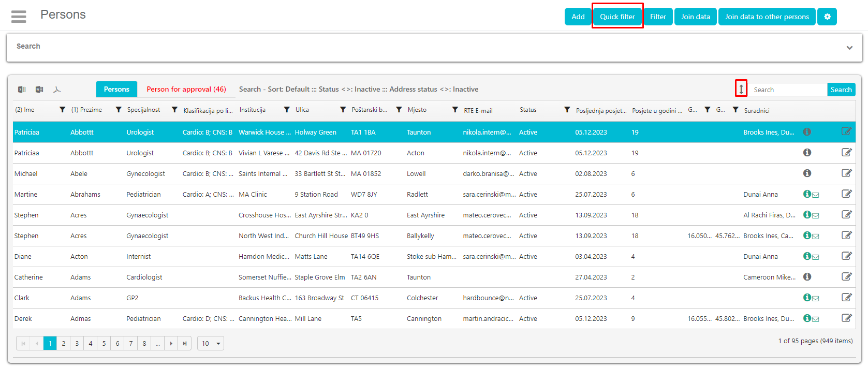This screenshot has width=868, height=367.
Task: Expand the Search panel chevron
Action: point(849,48)
